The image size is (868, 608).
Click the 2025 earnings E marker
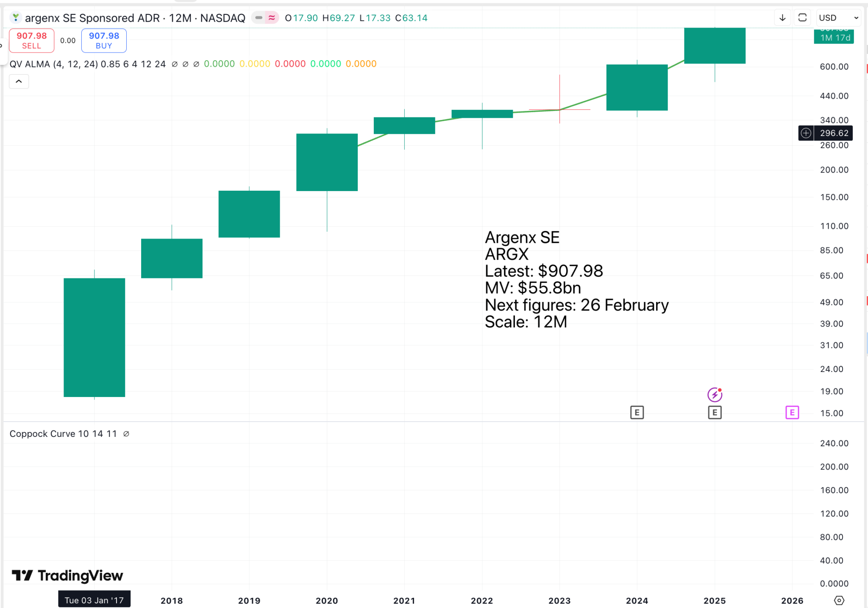point(715,412)
